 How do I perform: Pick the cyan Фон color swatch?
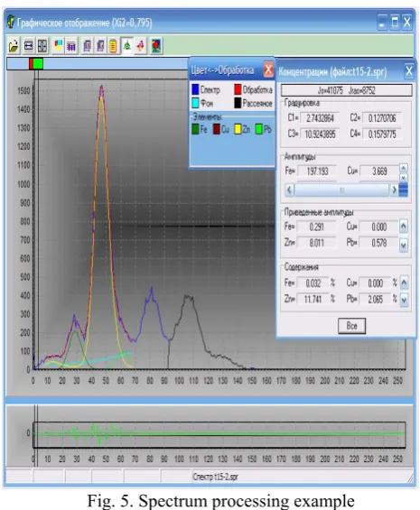click(195, 103)
